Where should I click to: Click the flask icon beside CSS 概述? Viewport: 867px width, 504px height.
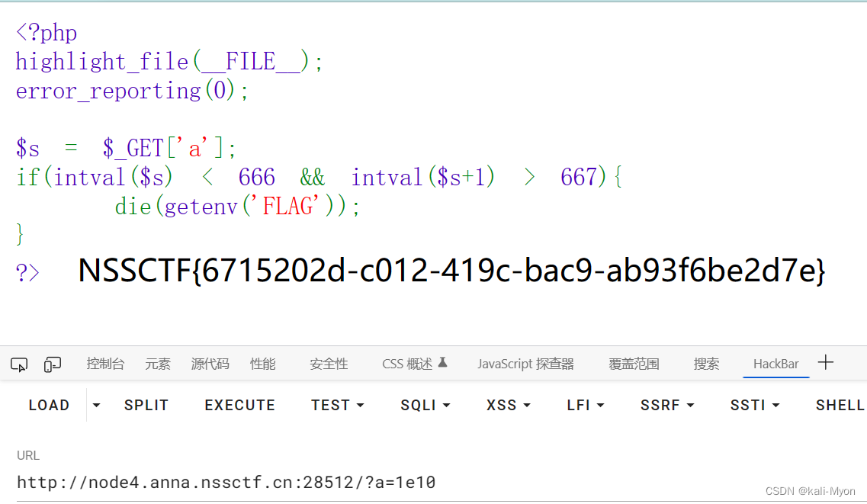click(442, 362)
